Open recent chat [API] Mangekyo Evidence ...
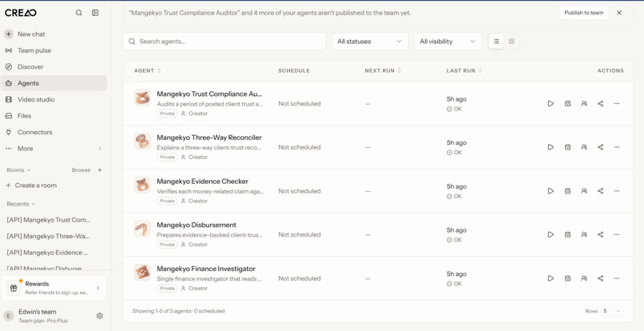 click(x=47, y=253)
